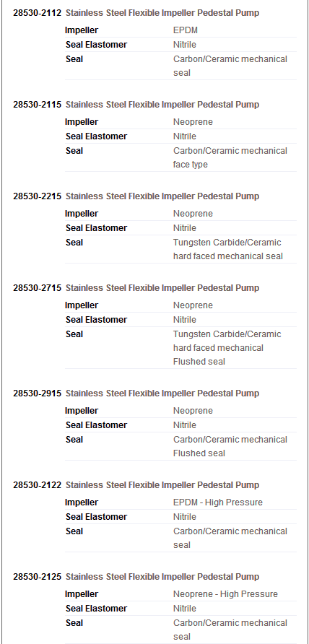This screenshot has width=309, height=644.
Task: Click Seal label under 28530-2122
Action: [74, 531]
